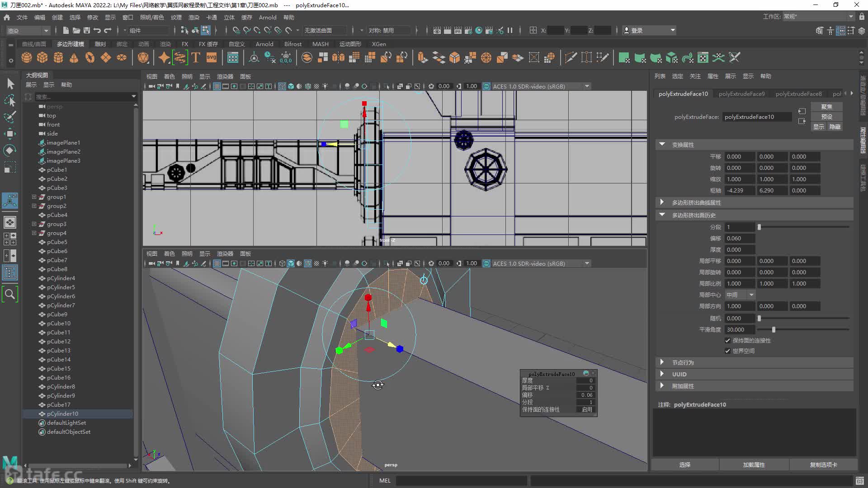This screenshot has height=488, width=868.
Task: Select the Scale tool in toolbox
Action: [10, 167]
